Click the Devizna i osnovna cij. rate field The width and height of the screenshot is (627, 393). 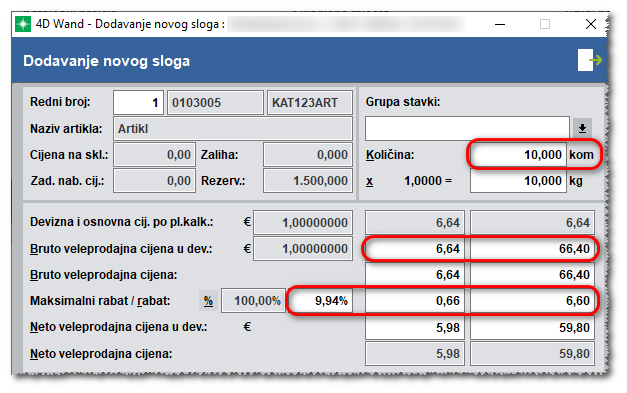pyautogui.click(x=303, y=222)
